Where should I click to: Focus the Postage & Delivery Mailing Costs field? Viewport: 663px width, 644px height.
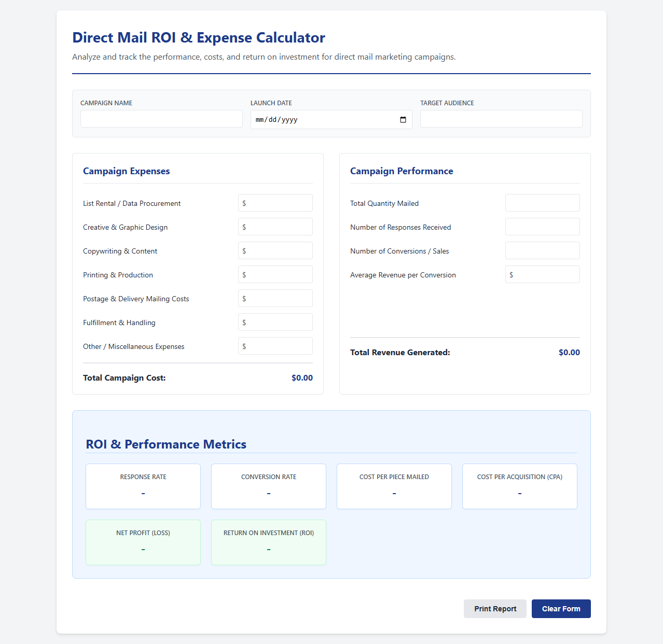click(x=275, y=298)
